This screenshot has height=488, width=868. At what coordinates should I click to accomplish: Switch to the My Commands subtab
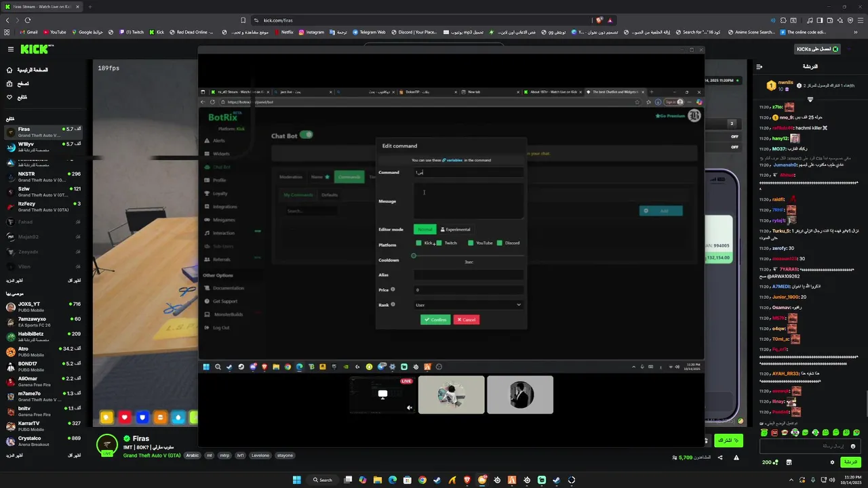point(298,195)
